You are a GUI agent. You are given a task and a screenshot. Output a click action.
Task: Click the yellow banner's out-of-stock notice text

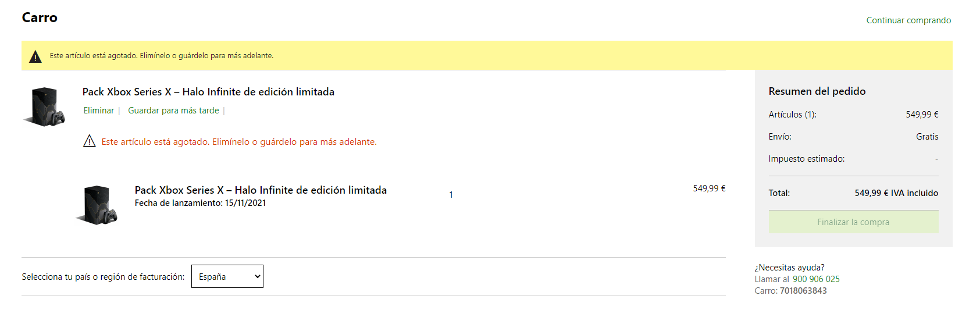click(162, 56)
